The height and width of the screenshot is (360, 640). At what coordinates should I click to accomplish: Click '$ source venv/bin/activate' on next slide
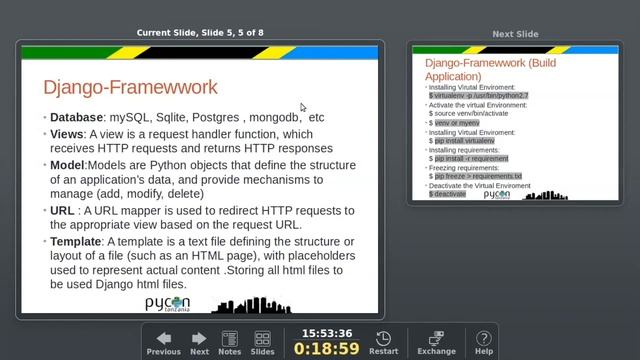[x=469, y=113]
